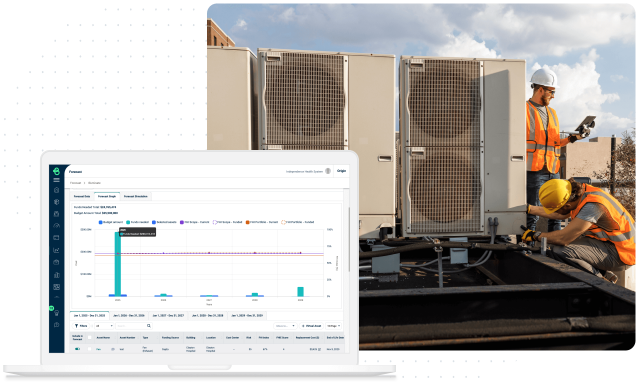Open the buildings sidebar icon
Image resolution: width=640 pixels, height=385 pixels.
click(x=56, y=275)
